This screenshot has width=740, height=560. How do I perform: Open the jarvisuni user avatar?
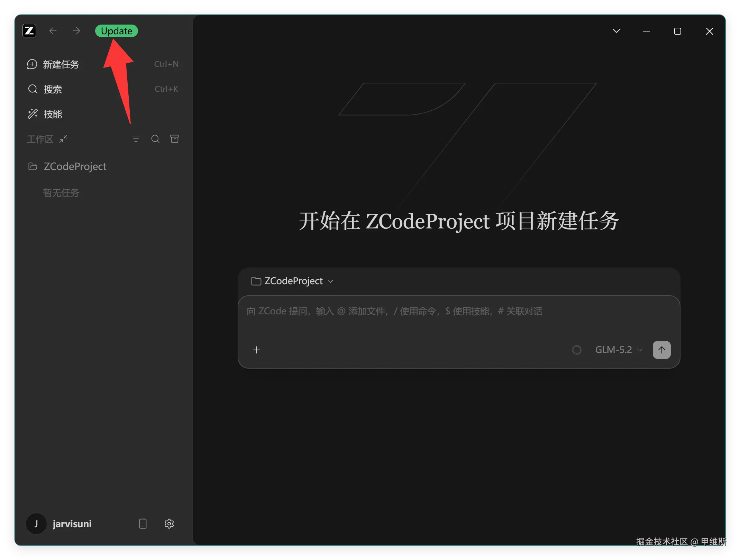pos(36,524)
